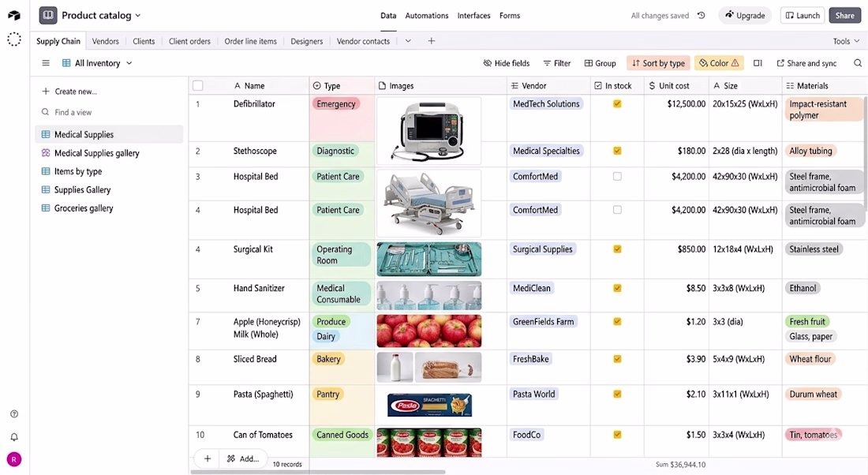
Task: Toggle In stock for Pasta (Spaghetti)
Action: point(617,395)
